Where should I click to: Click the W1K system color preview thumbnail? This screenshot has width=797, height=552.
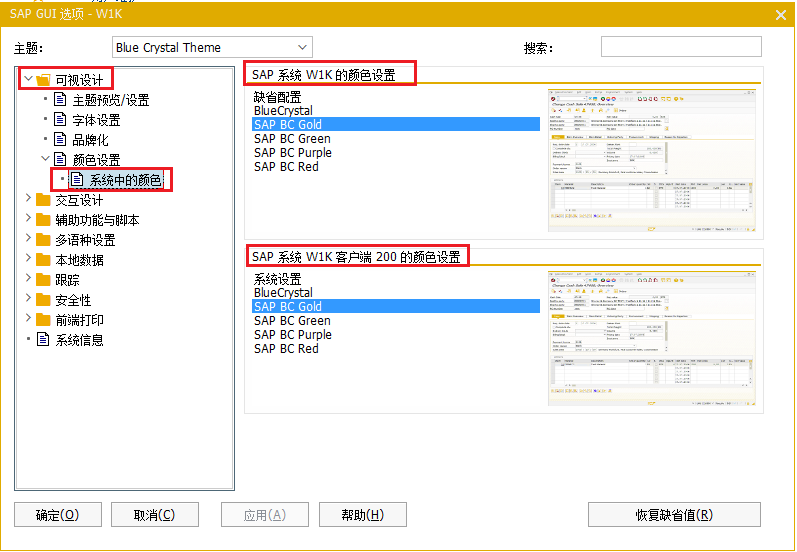(652, 161)
